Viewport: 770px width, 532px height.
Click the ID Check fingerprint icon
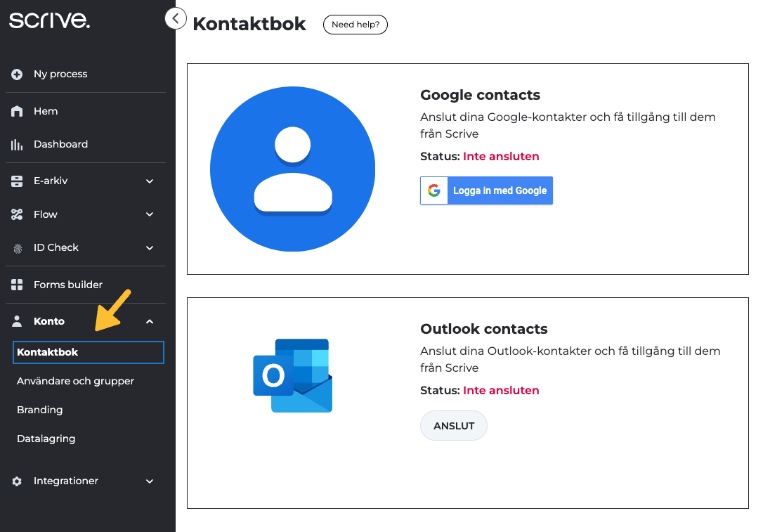pyautogui.click(x=18, y=248)
